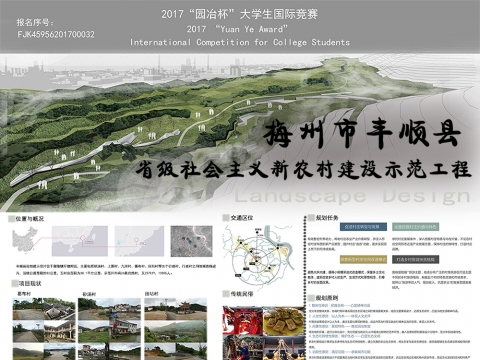Image resolution: width=480 pixels, height=360 pixels.
Task: Open the coastal county location map
Action: click(x=139, y=241)
